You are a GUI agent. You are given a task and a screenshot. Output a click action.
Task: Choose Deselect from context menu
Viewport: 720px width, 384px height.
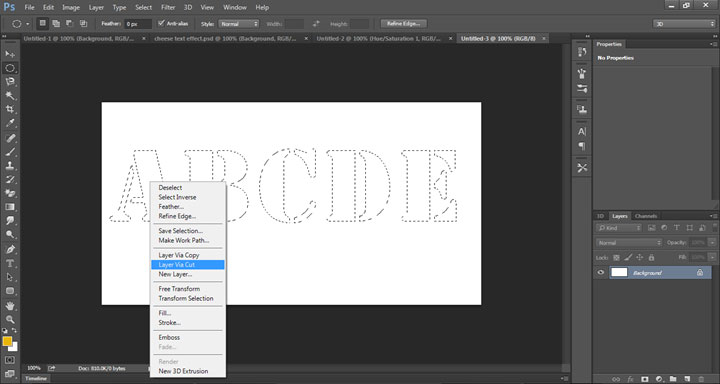click(188, 187)
